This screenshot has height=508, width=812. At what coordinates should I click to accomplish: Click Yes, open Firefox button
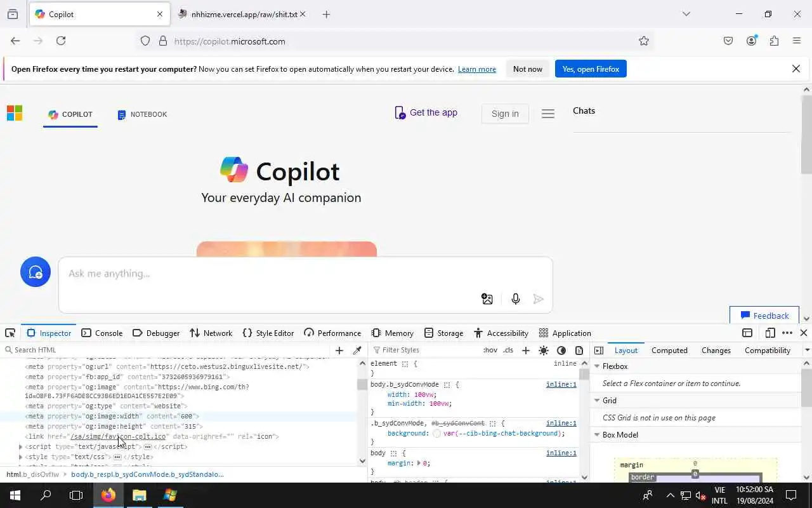(591, 69)
